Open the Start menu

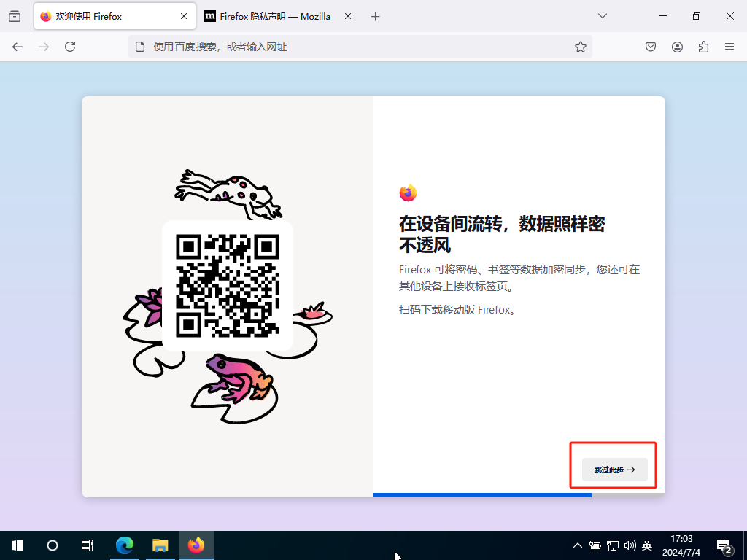point(16,545)
